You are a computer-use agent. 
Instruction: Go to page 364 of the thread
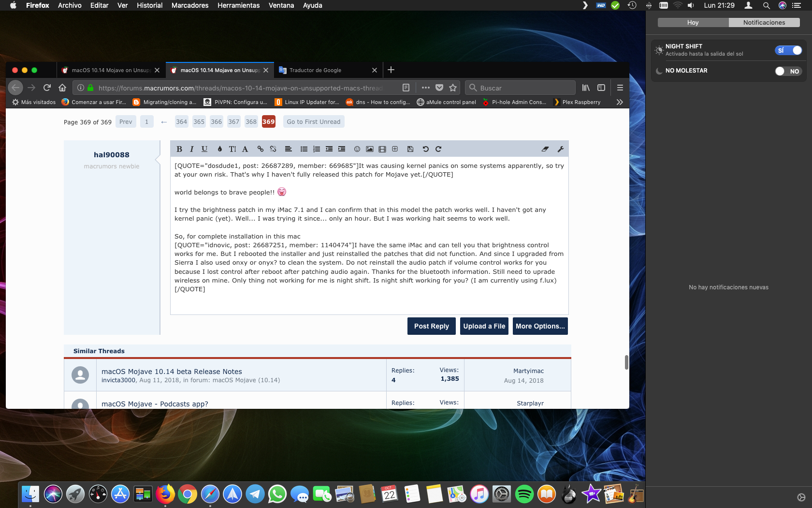pyautogui.click(x=182, y=121)
